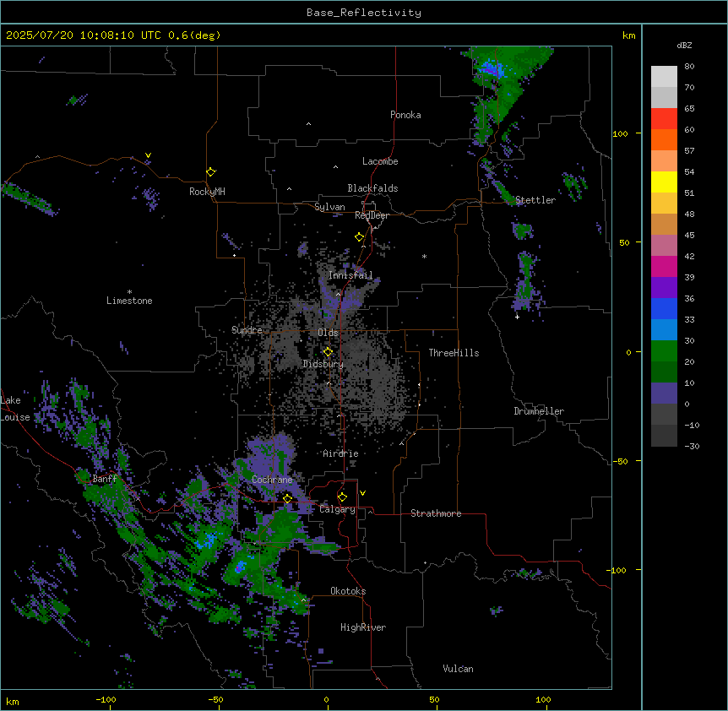The width and height of the screenshot is (728, 711).
Task: Click the HighRiver town label
Action: [363, 627]
